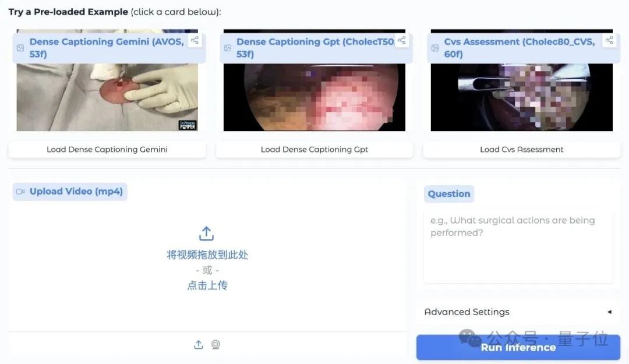The width and height of the screenshot is (629, 364).
Task: Click the upload icon below the video drop zone
Action: [198, 345]
